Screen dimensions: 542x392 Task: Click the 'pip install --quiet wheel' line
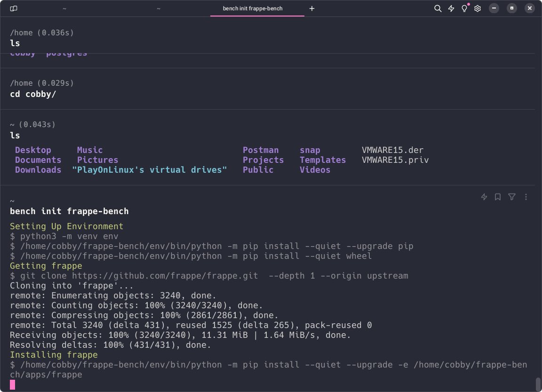[x=191, y=256]
